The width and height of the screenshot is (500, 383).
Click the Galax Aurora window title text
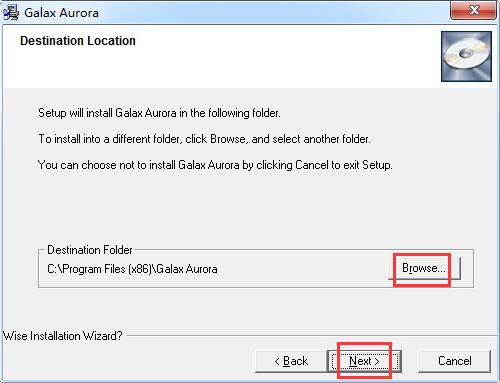(x=61, y=13)
